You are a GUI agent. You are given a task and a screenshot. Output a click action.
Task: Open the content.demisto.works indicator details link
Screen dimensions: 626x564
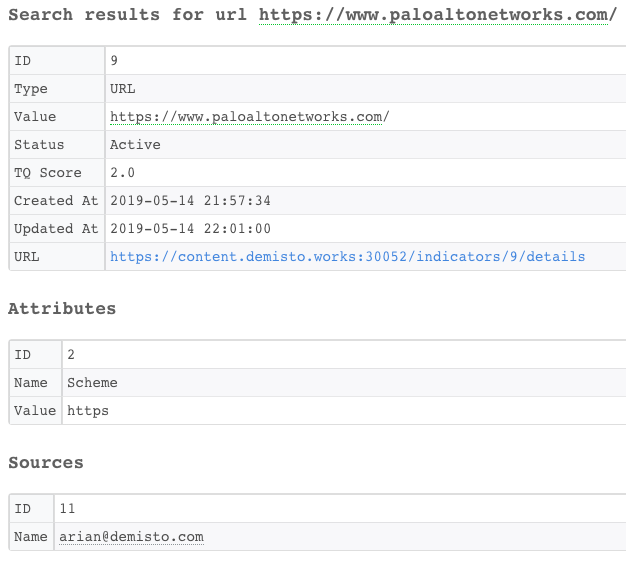(347, 257)
